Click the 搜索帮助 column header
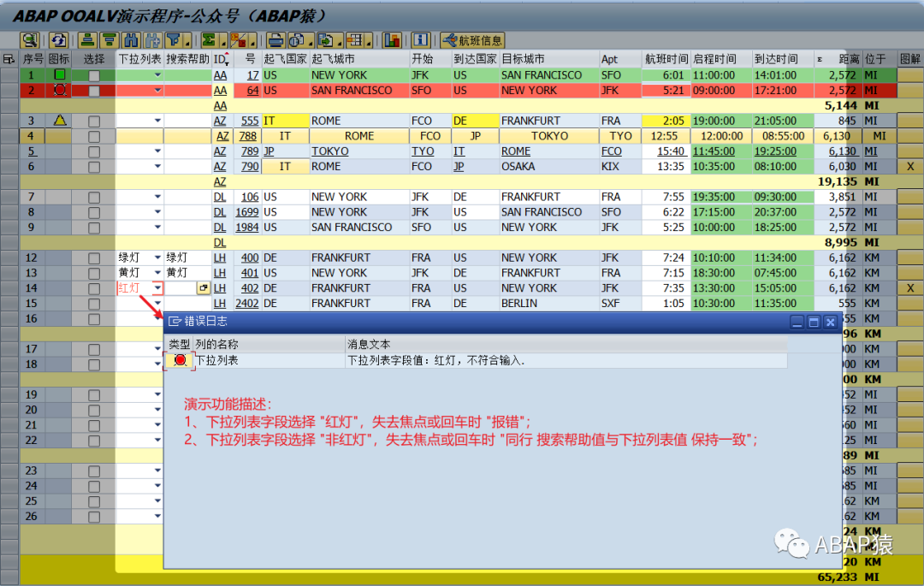The height and width of the screenshot is (586, 924). click(x=187, y=59)
